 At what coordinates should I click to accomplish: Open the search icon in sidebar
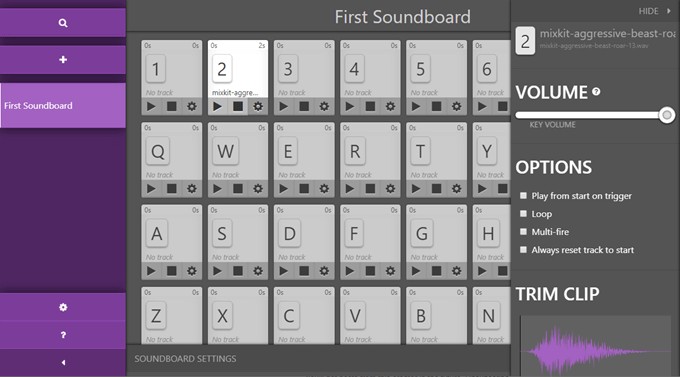(x=63, y=23)
